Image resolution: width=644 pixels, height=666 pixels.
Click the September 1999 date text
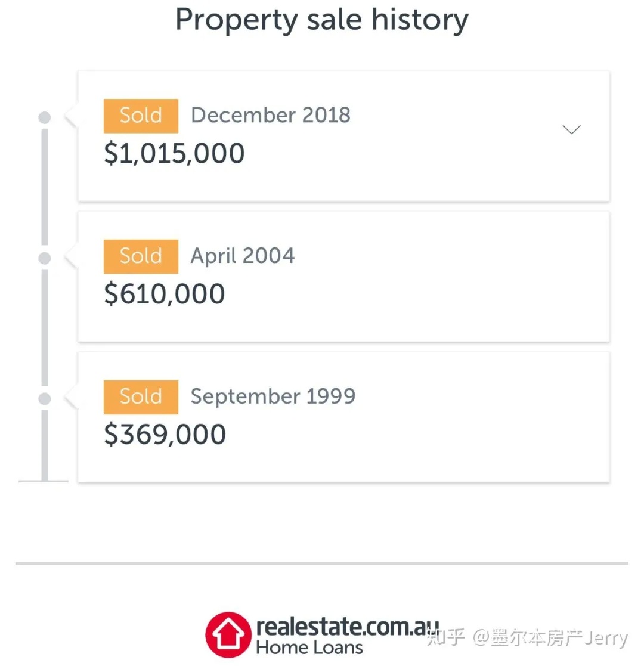(x=273, y=396)
